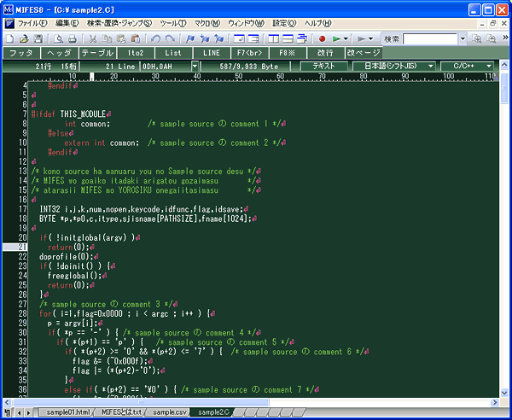Screen dimensions: 512x420
Task: Open the ファイル(F) menu
Action: 32,23
